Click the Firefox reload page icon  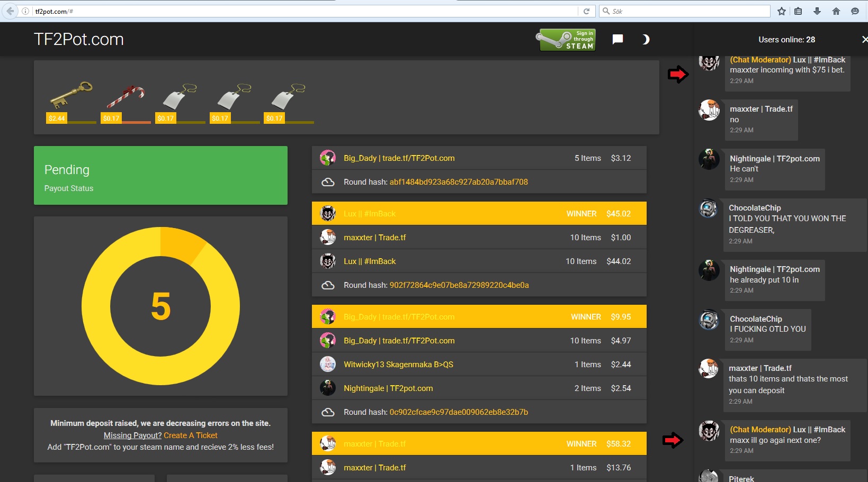[x=586, y=11]
